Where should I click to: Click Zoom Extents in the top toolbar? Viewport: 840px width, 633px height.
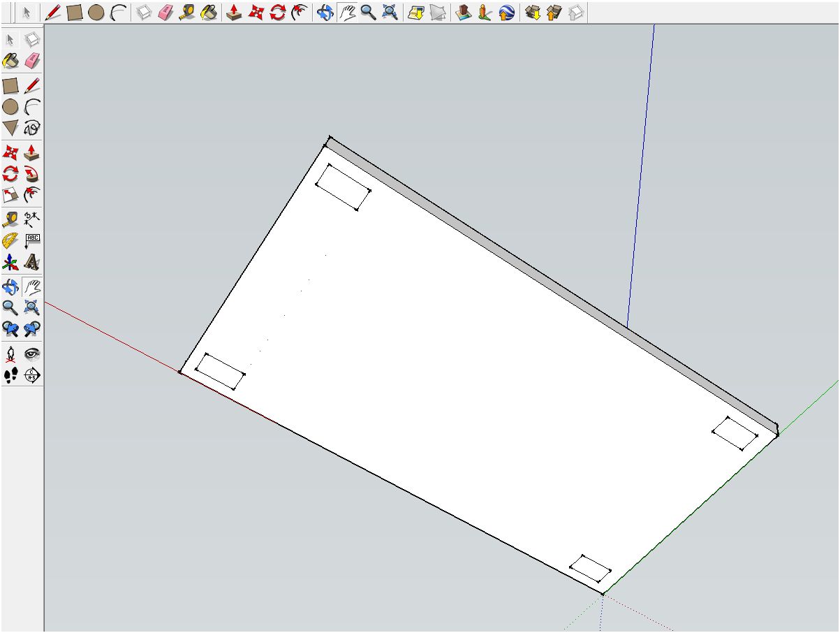pos(389,10)
